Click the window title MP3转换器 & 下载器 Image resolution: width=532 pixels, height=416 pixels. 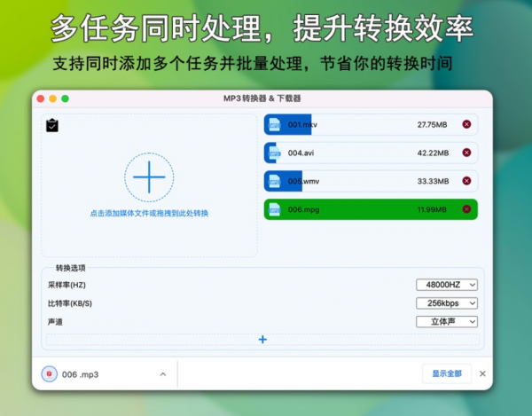[x=262, y=98]
